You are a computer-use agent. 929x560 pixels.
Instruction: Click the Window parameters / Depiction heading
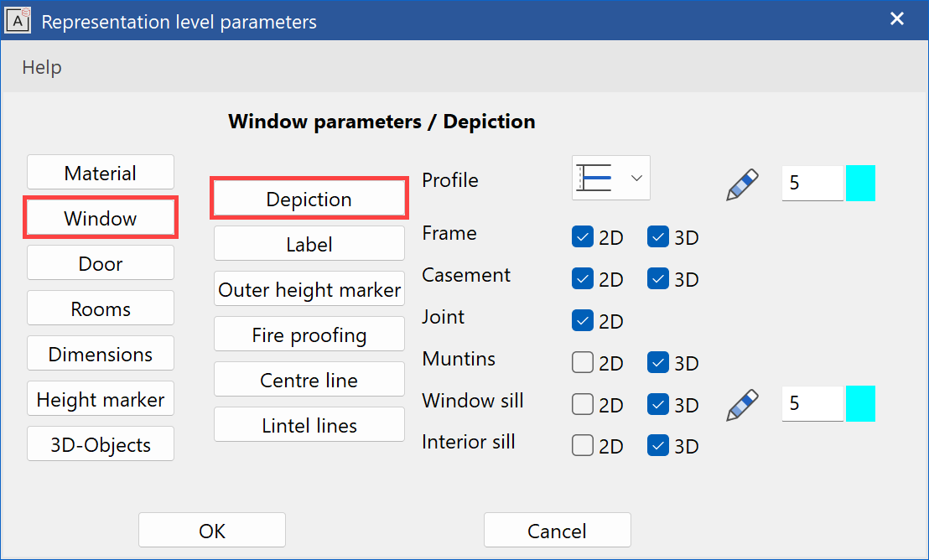381,122
